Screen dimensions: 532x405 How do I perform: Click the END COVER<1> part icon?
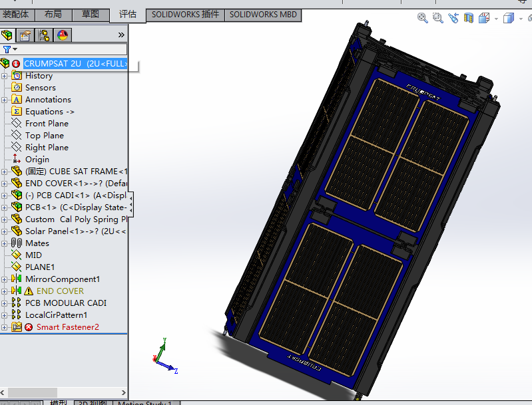(x=17, y=184)
